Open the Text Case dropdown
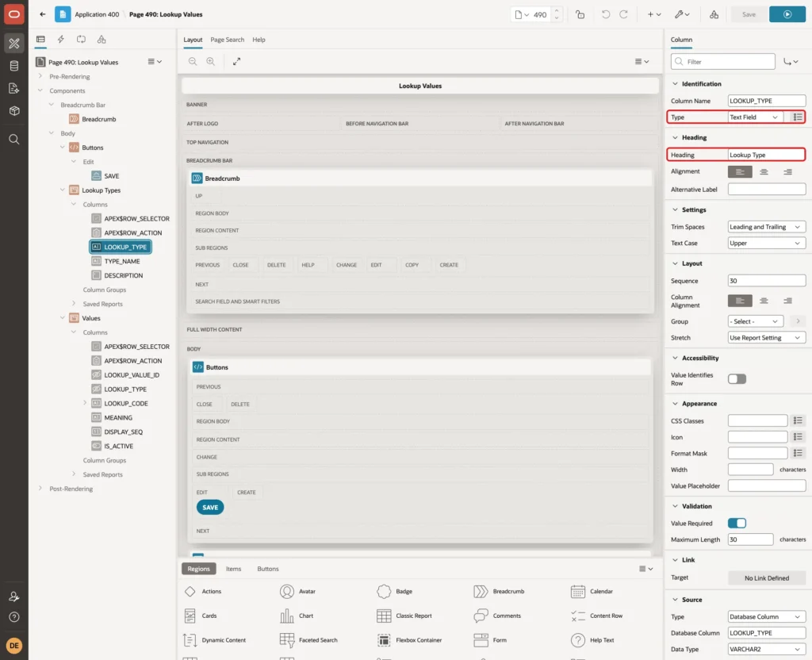812x660 pixels. pos(767,243)
